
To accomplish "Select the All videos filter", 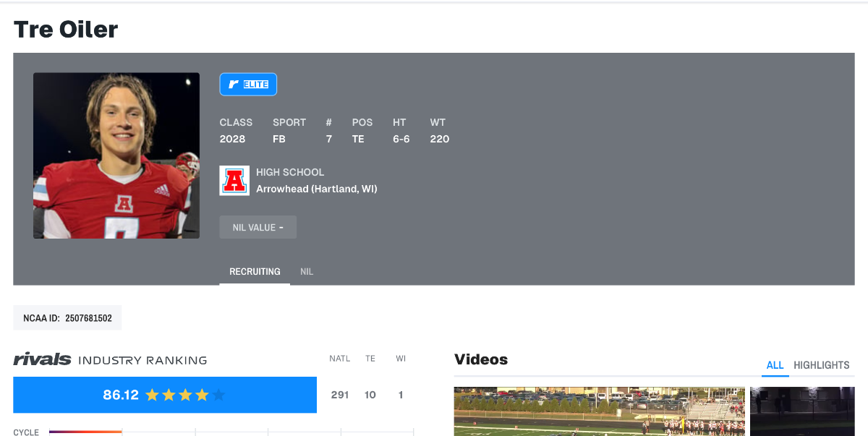I will pyautogui.click(x=775, y=365).
